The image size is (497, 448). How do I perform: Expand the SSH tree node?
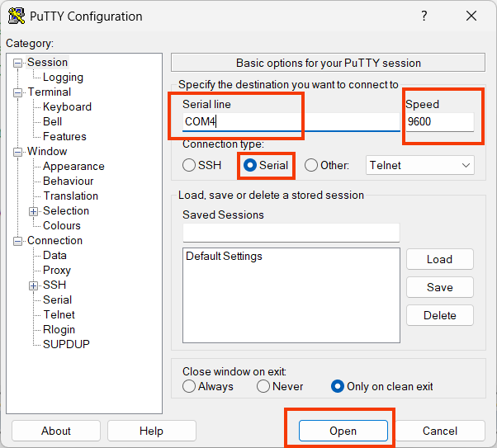coord(33,285)
